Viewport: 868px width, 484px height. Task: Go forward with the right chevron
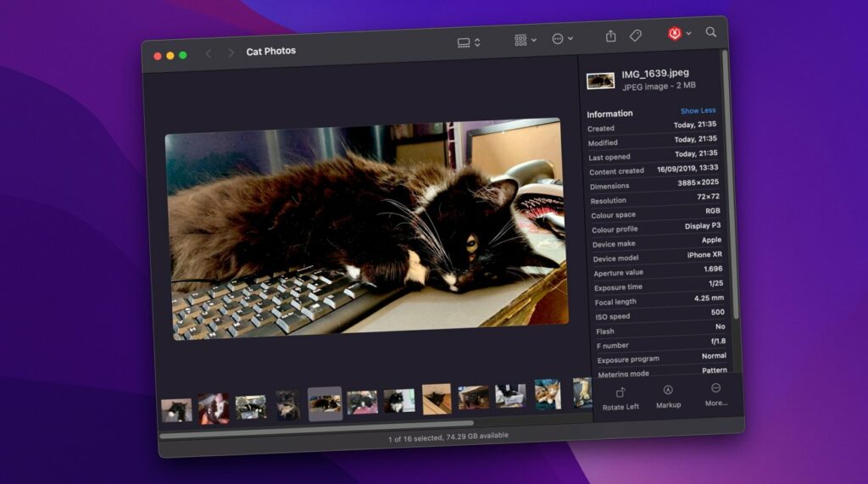pos(231,53)
